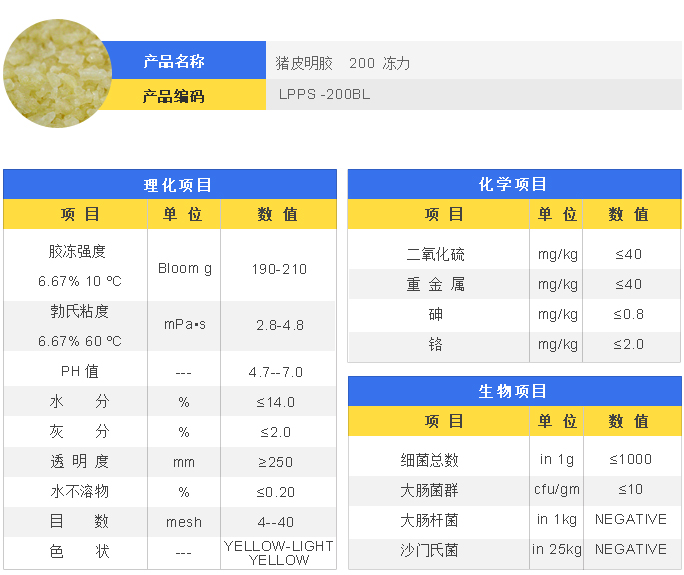684x575 pixels.
Task: Click the yellow 产品编码 label
Action: 174,96
